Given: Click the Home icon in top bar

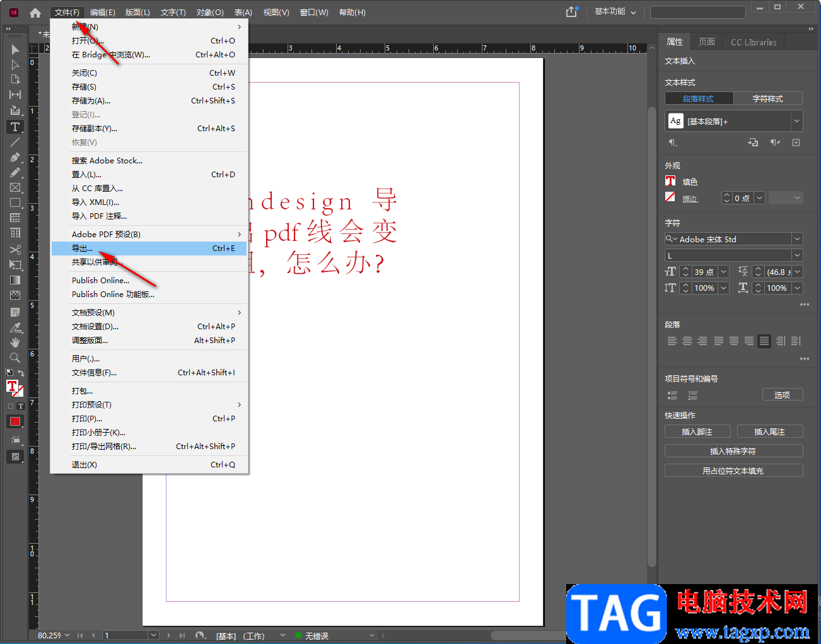Looking at the screenshot, I should point(35,13).
